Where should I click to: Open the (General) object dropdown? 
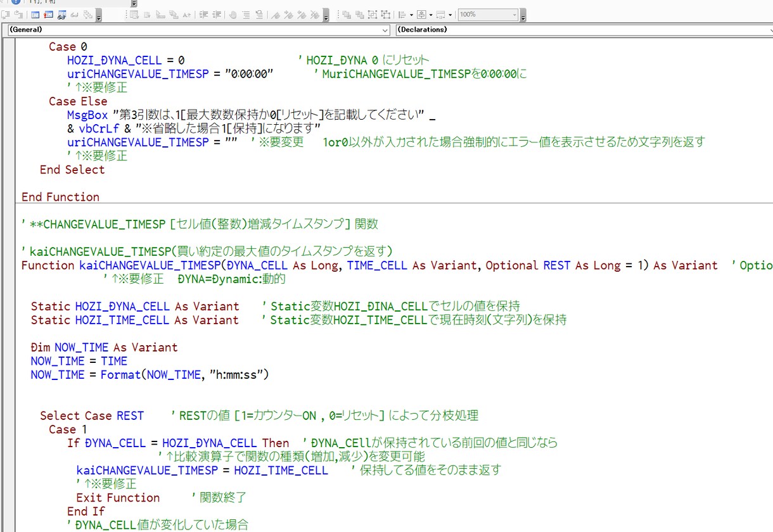point(386,30)
